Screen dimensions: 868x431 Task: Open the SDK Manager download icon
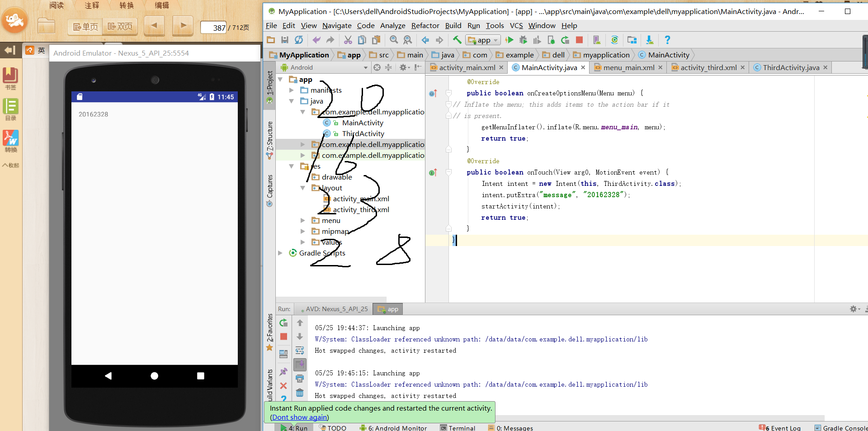(650, 40)
